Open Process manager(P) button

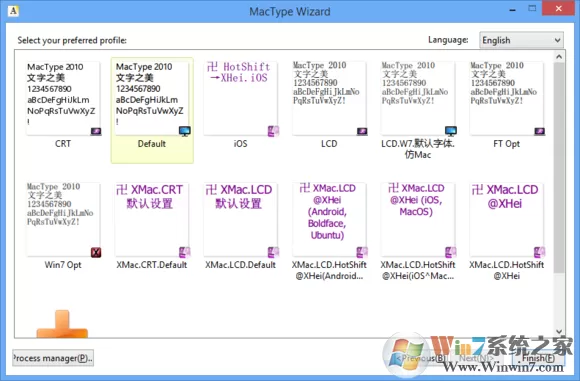[53, 358]
